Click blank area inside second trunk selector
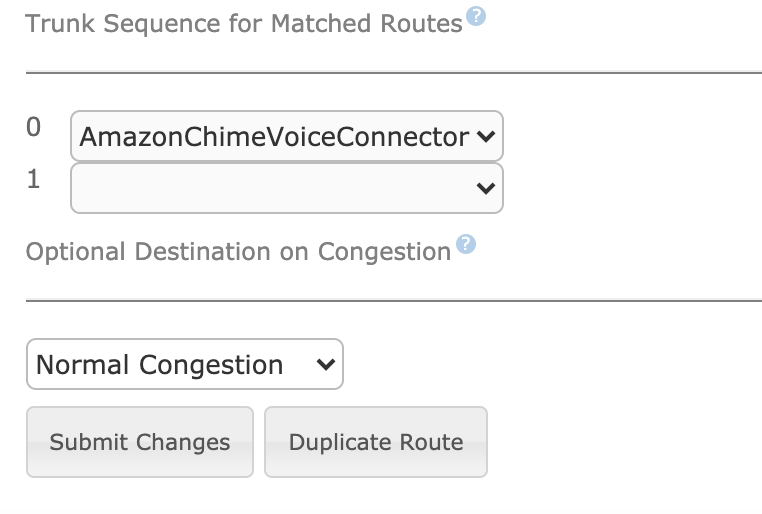Screen dimensions: 762x514 (272, 188)
